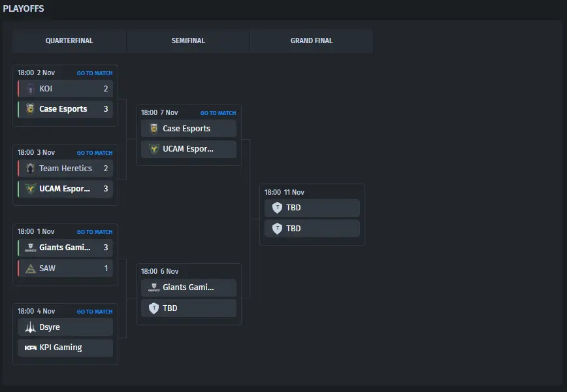This screenshot has width=567, height=392.
Task: Click SAW score of 1
Action: coord(106,269)
